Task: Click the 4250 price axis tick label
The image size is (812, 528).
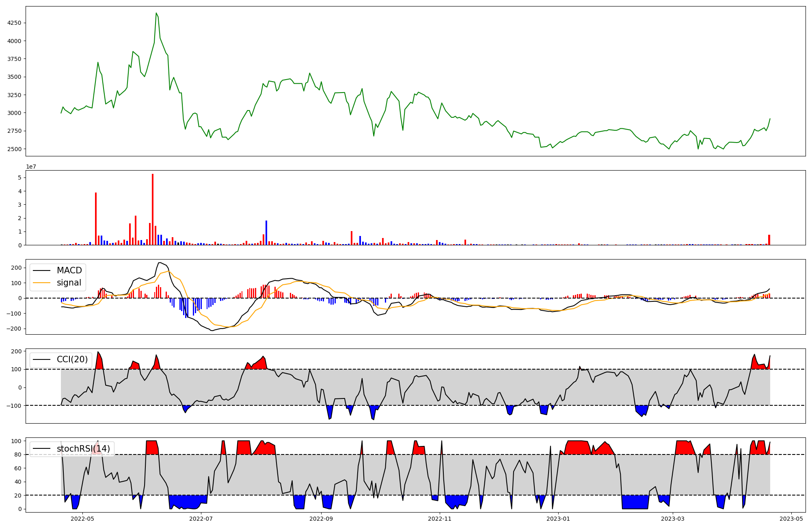Action: coord(14,23)
